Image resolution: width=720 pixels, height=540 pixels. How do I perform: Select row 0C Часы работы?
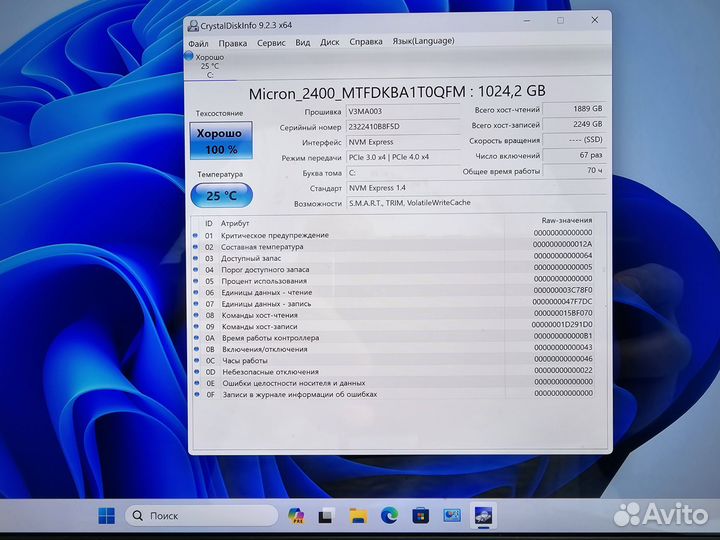pos(394,360)
